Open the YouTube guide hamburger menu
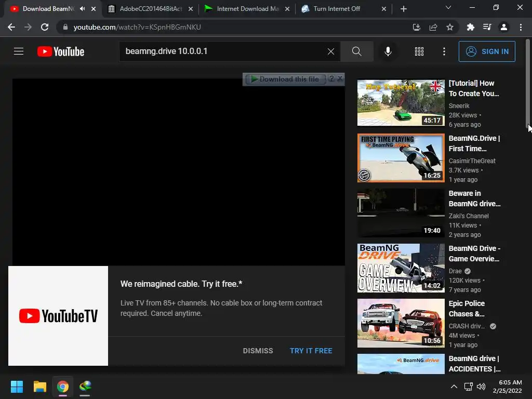The width and height of the screenshot is (532, 399). 19,51
